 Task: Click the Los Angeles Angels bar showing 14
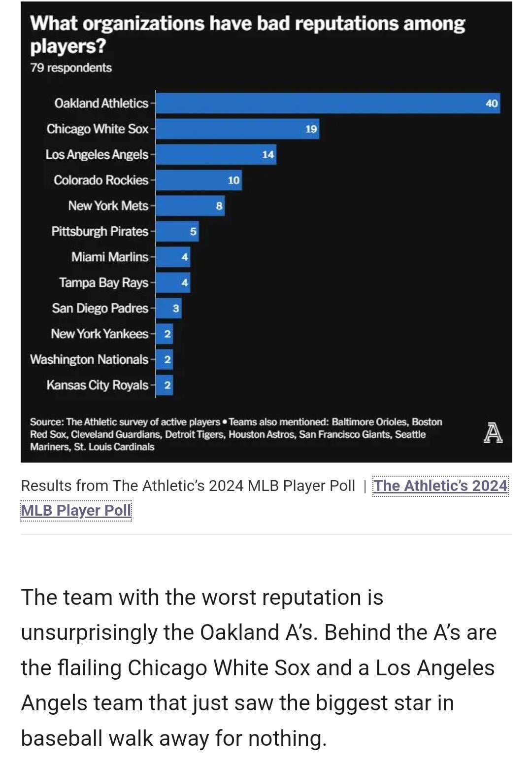point(216,154)
